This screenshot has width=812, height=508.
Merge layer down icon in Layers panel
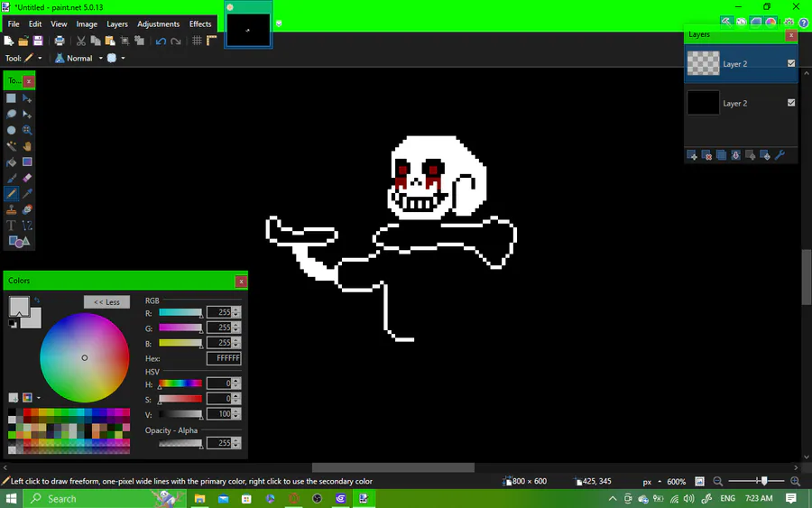tap(735, 155)
